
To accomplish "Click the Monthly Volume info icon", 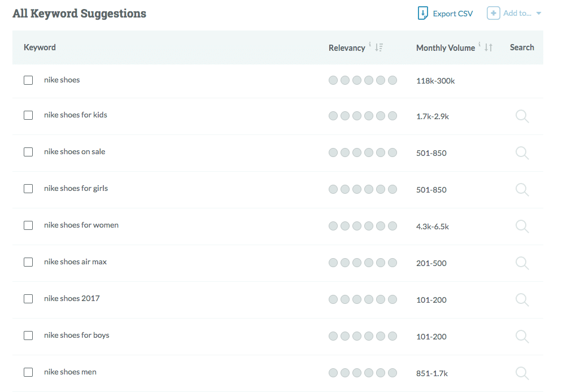I will click(479, 44).
